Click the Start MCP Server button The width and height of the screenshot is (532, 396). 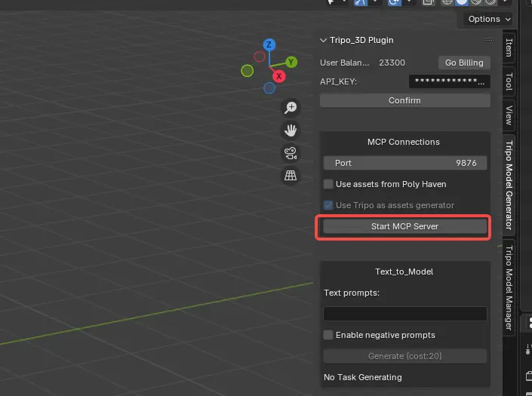404,226
